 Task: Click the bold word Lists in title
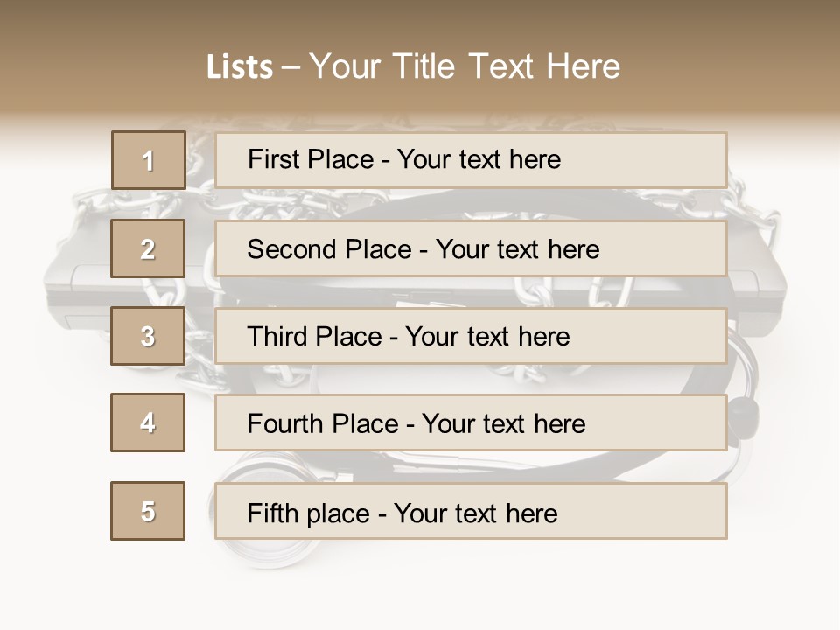coord(240,66)
